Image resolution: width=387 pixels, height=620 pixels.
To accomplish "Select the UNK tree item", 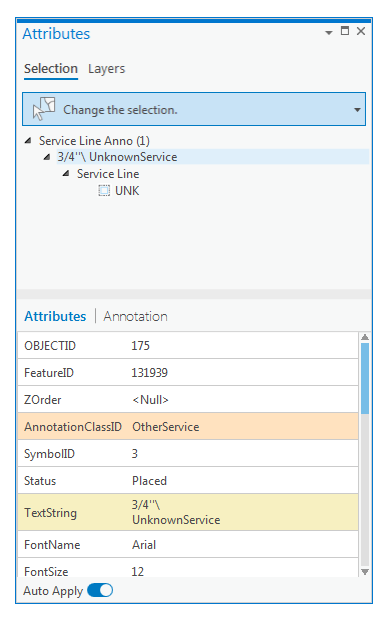I will pos(127,191).
